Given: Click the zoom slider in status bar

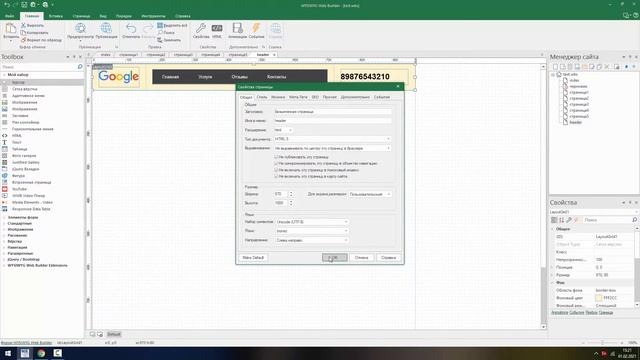Looking at the screenshot, I should pos(602,343).
